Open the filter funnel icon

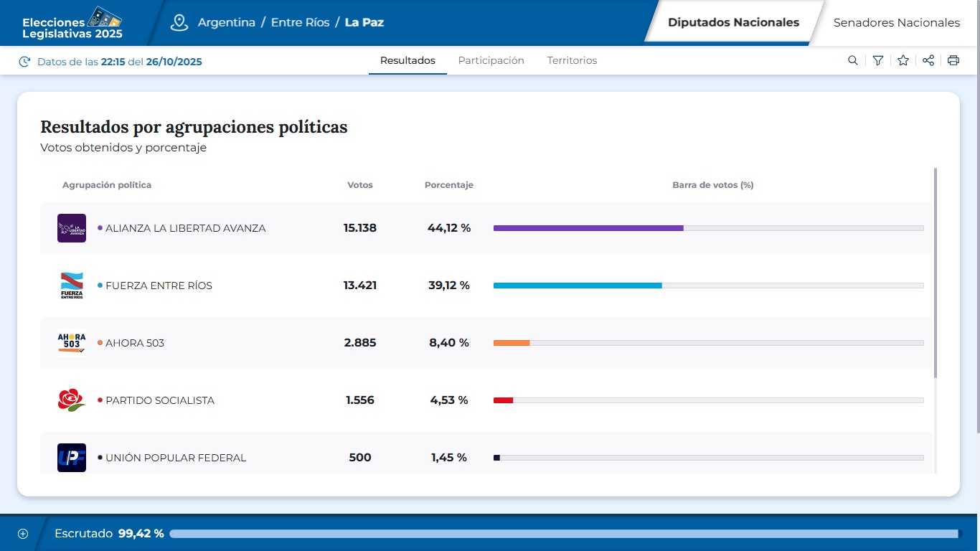coord(877,60)
